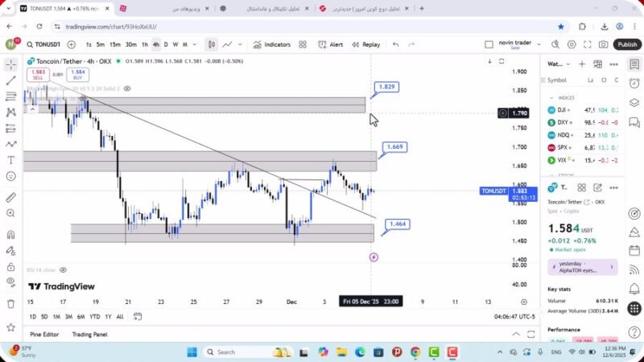Activate the magnet snapping mode
This screenshot has width=644, height=362.
(10, 235)
